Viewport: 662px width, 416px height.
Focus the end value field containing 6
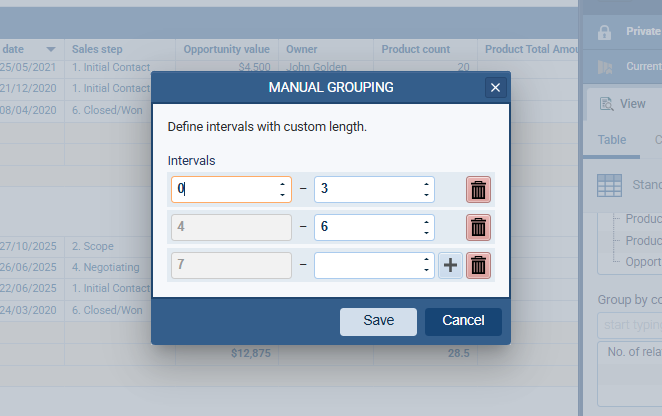[x=366, y=228]
